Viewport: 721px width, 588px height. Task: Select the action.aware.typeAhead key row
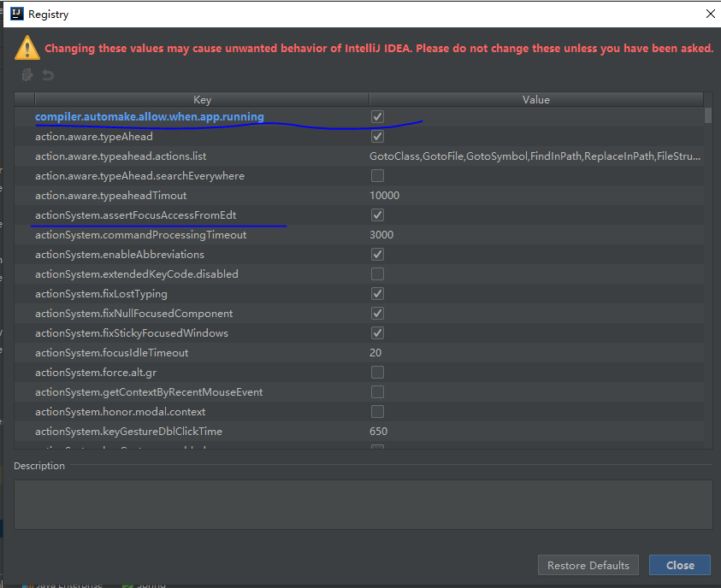pos(94,137)
